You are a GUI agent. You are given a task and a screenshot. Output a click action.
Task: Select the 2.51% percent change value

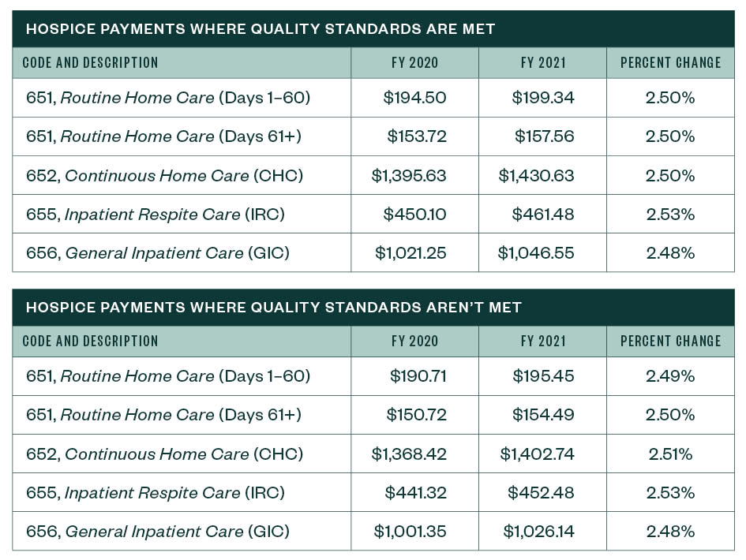pos(670,454)
